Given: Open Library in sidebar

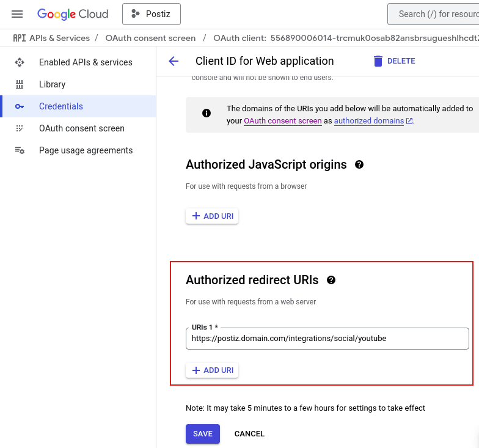Looking at the screenshot, I should point(52,84).
